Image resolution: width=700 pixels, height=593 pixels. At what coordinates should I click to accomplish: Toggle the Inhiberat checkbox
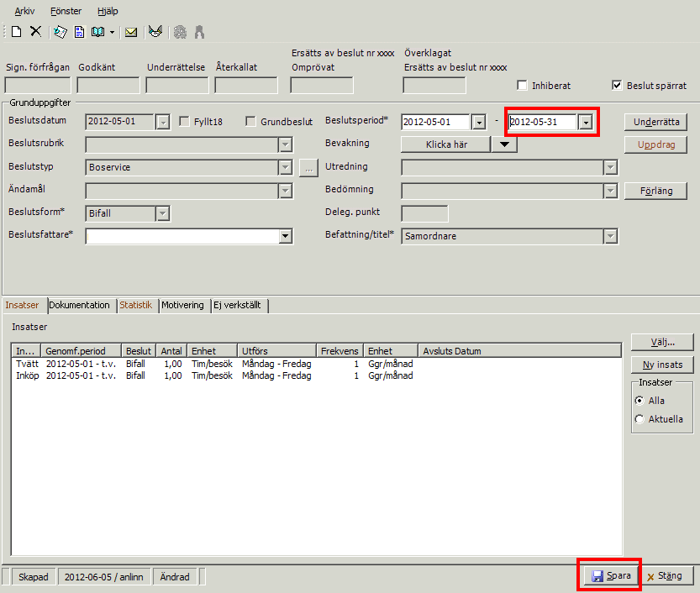point(522,85)
